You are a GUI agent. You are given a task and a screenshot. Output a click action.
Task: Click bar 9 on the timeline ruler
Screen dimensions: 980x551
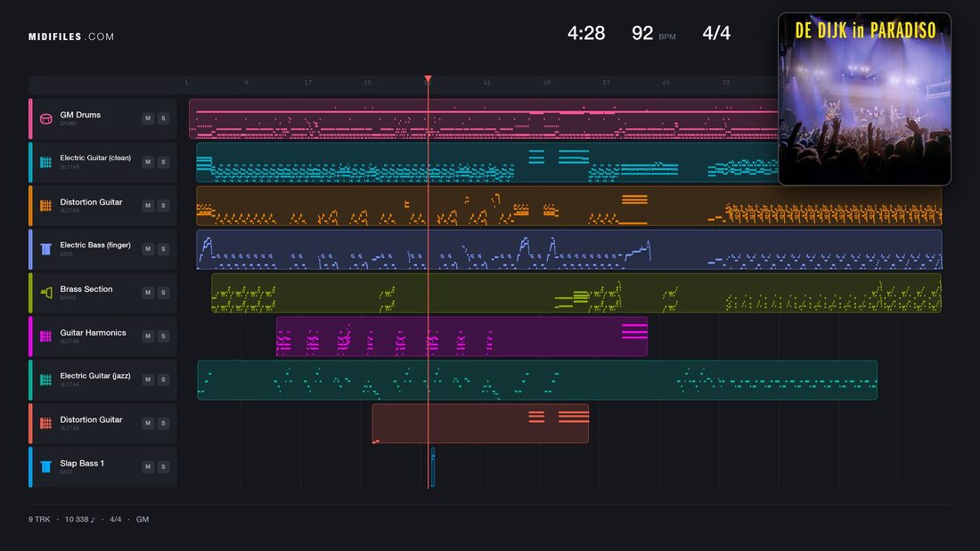(246, 83)
